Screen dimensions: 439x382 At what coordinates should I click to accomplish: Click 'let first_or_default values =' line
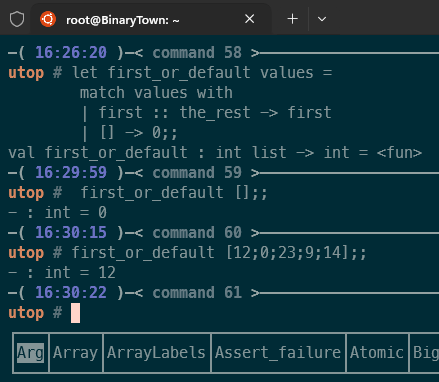coord(202,73)
